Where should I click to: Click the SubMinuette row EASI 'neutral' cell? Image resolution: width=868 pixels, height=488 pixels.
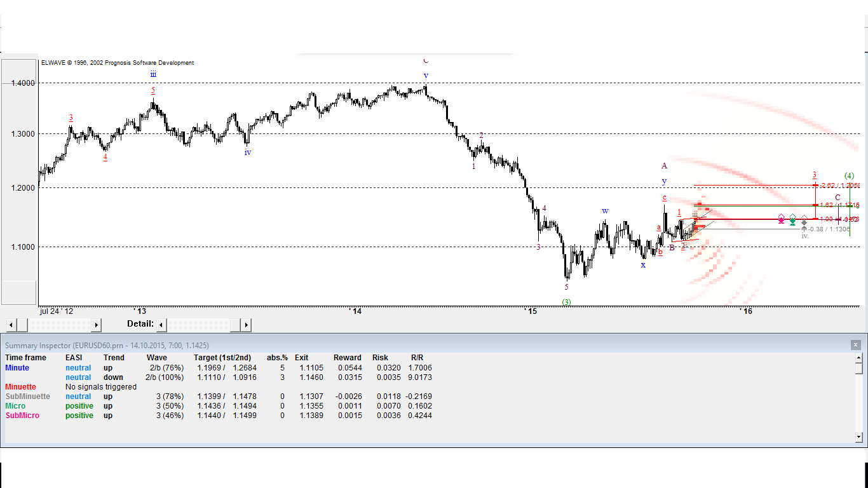78,396
